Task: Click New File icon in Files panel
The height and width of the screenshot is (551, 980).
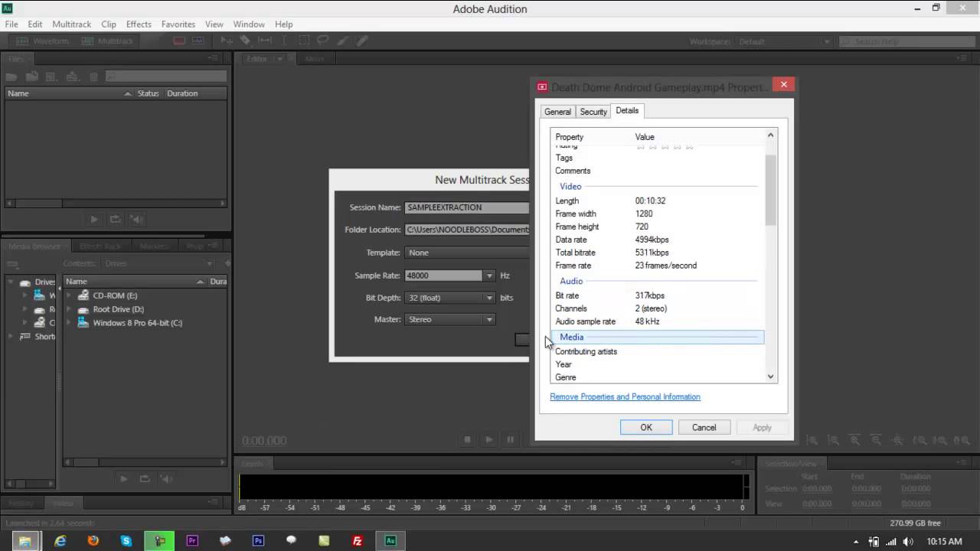Action: point(52,77)
